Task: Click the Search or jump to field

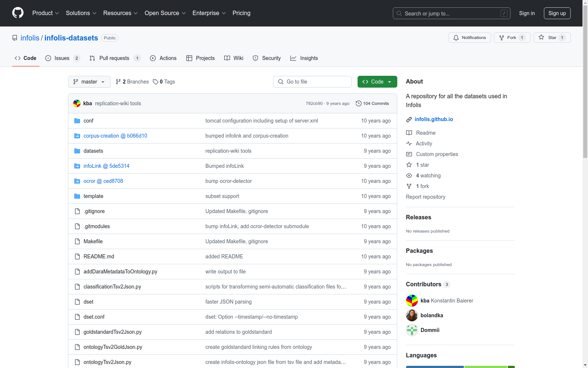Action: coord(452,13)
